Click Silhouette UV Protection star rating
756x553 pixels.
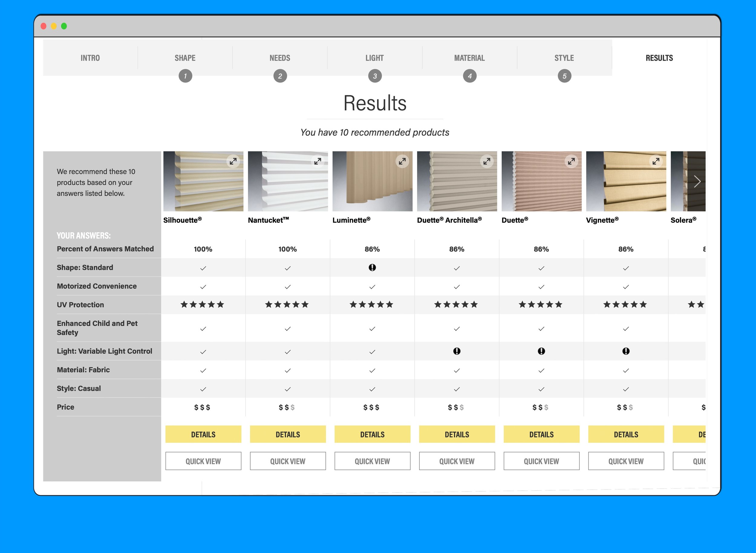click(202, 305)
